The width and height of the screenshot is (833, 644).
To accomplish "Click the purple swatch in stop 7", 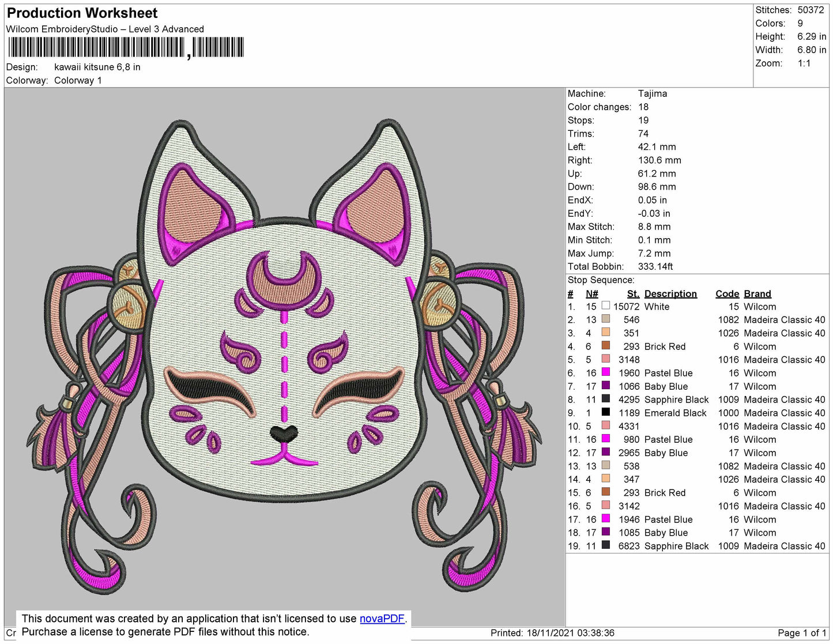I will click(x=606, y=386).
